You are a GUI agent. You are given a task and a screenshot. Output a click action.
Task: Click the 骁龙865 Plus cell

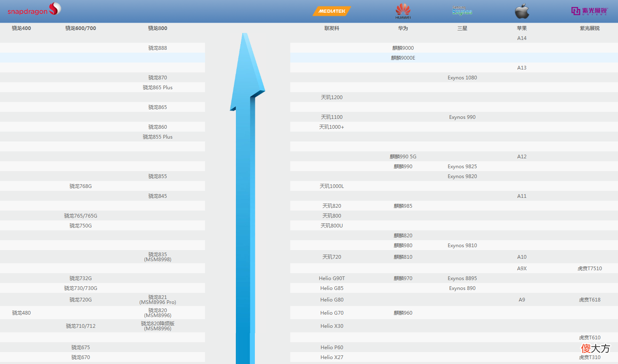point(158,88)
